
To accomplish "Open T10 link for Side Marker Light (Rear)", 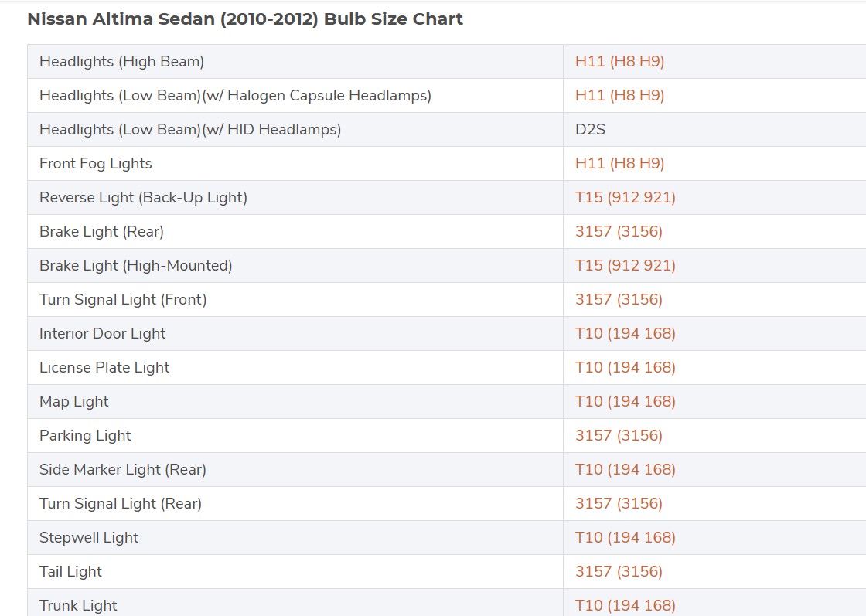I will point(625,470).
